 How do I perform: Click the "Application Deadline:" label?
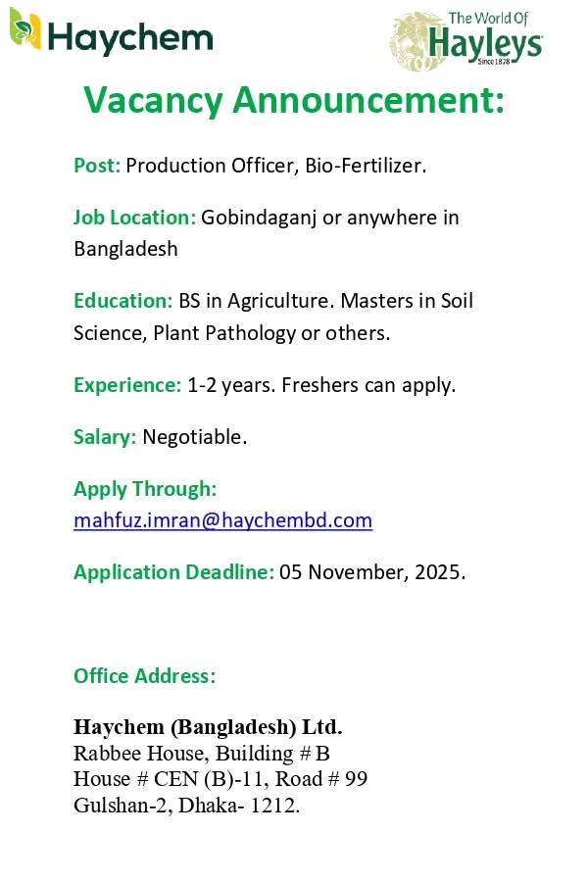(173, 572)
